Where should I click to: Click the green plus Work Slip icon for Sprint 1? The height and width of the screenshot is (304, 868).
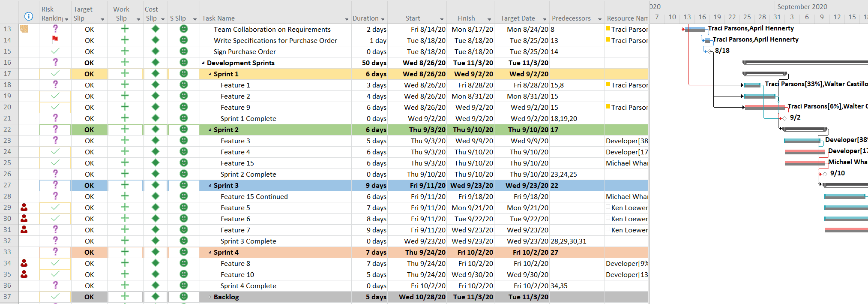(x=125, y=73)
